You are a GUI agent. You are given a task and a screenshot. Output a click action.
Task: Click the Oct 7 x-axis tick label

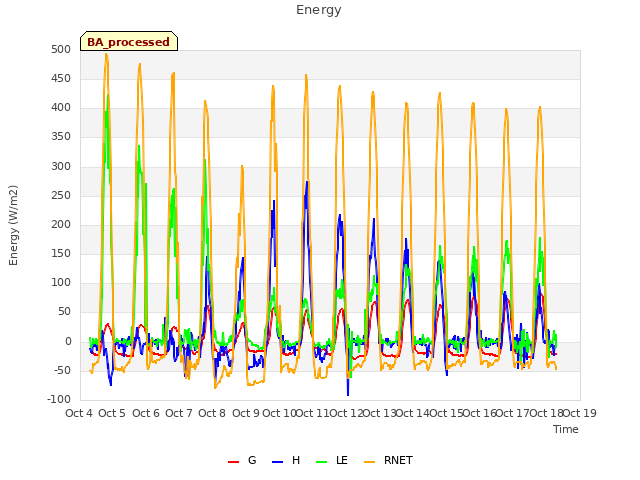179,413
